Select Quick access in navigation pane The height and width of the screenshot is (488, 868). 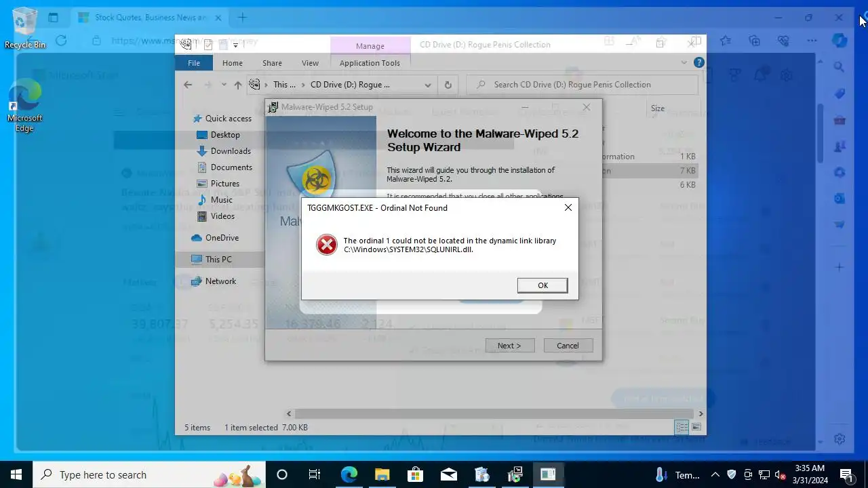click(228, 119)
